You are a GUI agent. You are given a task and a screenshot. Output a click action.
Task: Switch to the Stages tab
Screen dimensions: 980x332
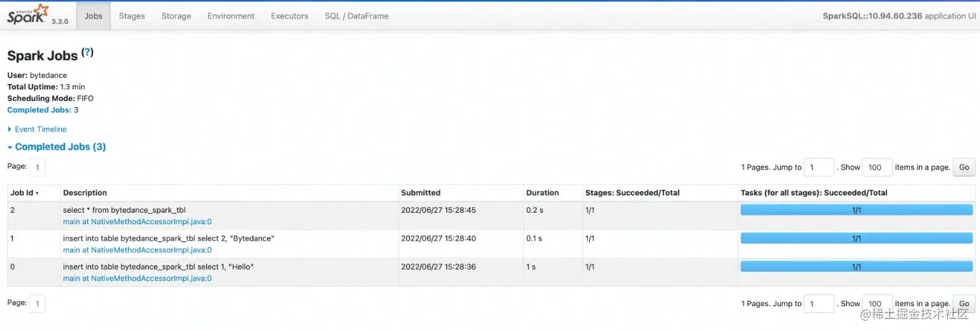tap(132, 16)
